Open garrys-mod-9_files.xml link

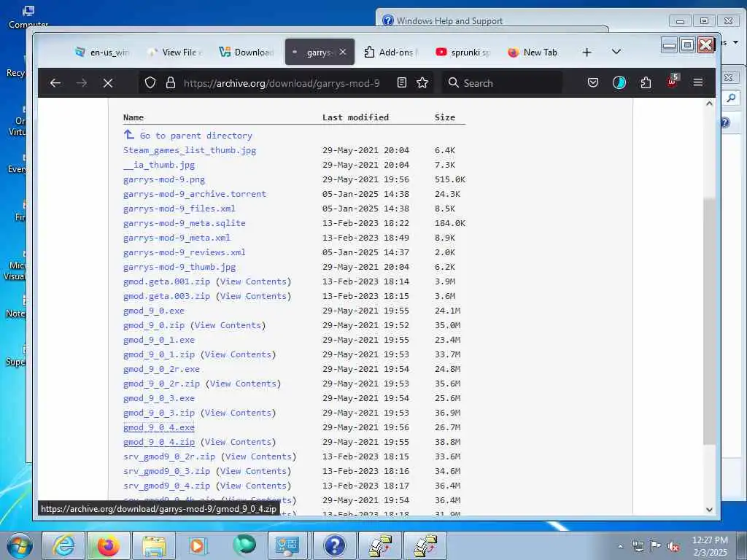179,209
